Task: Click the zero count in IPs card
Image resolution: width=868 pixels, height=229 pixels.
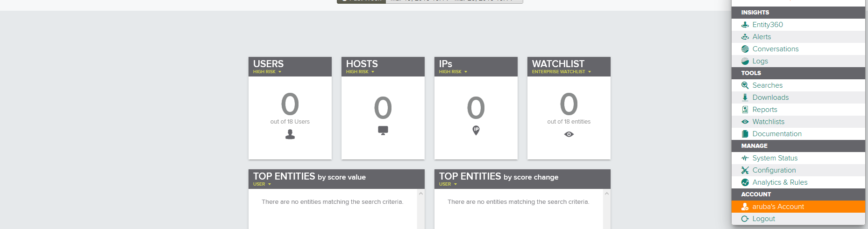Action: point(476,108)
